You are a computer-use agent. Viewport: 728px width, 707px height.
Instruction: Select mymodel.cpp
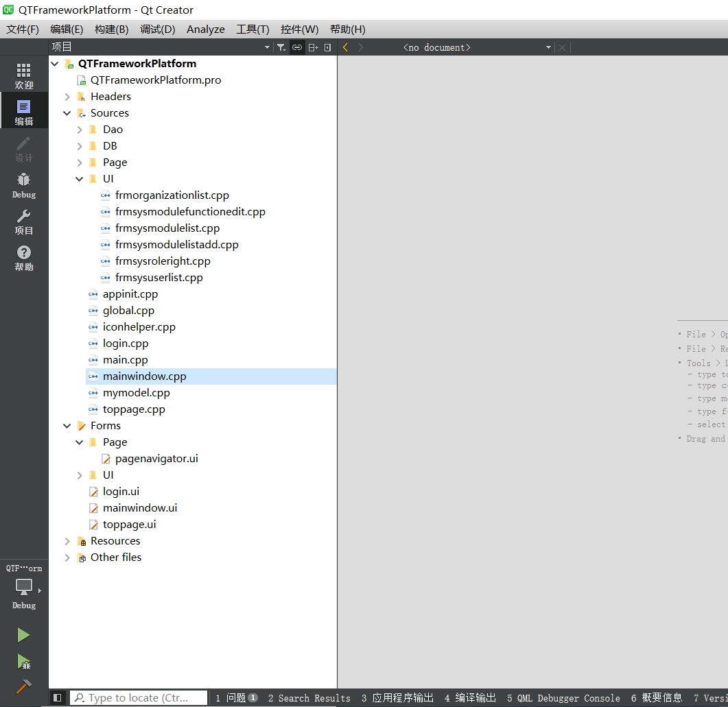[137, 393]
